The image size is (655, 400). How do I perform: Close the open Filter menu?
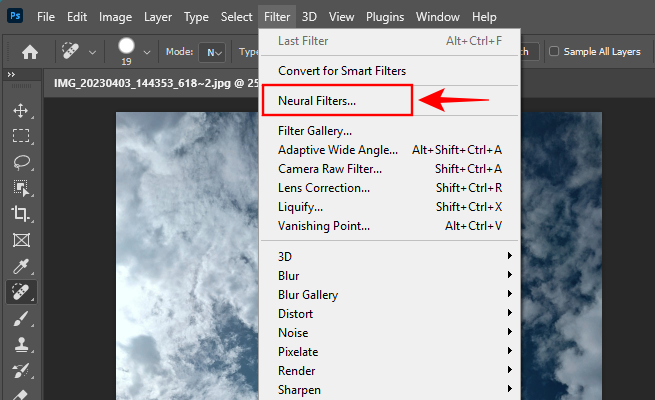(277, 17)
